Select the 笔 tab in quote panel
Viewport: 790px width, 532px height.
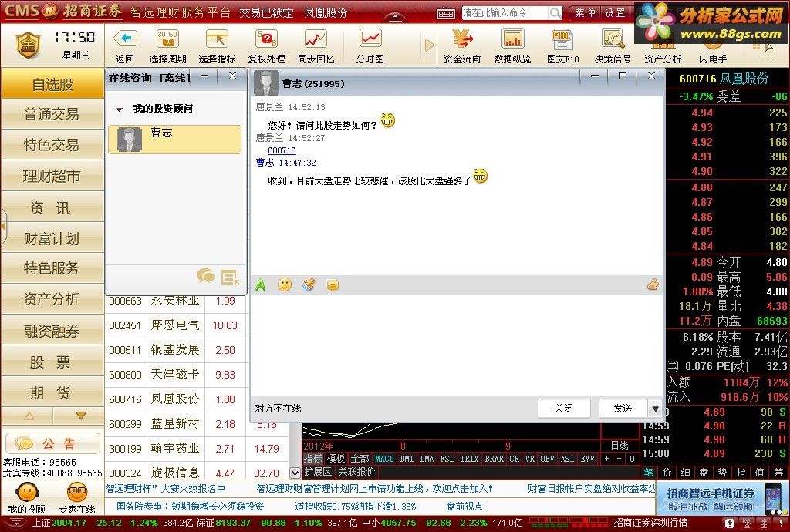(x=648, y=472)
